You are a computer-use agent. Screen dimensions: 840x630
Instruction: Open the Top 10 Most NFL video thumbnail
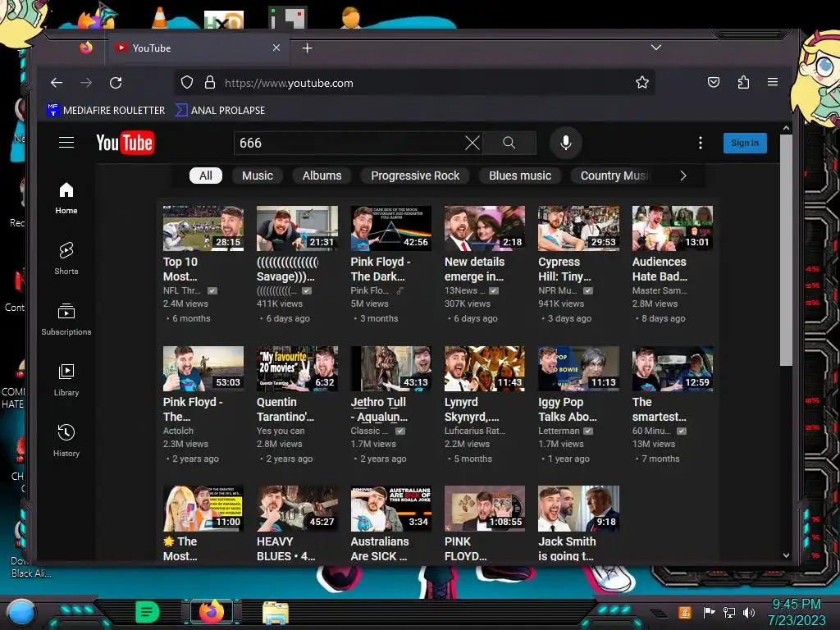(x=203, y=228)
